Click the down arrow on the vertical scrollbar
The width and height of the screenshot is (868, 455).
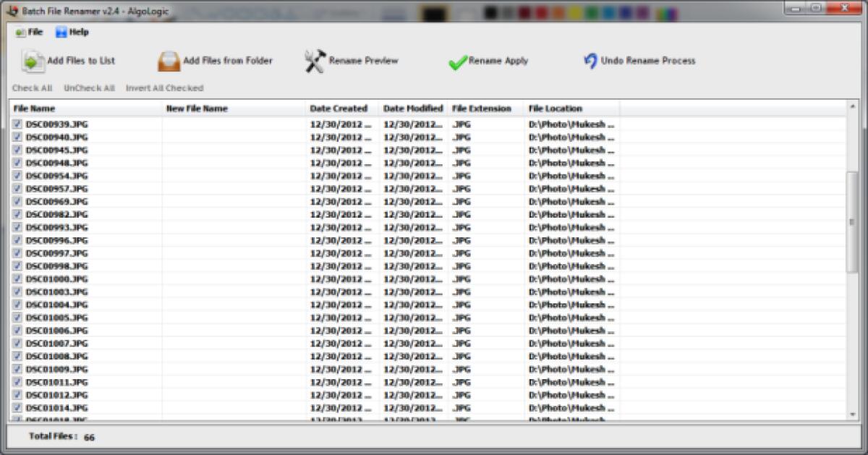coord(851,413)
